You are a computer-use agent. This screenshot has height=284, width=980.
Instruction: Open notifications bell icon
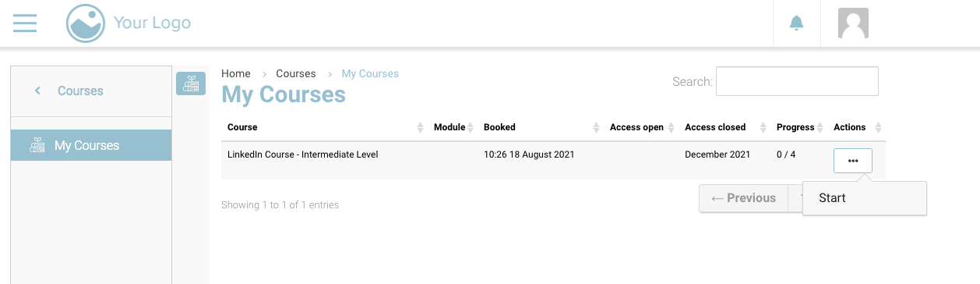(796, 23)
